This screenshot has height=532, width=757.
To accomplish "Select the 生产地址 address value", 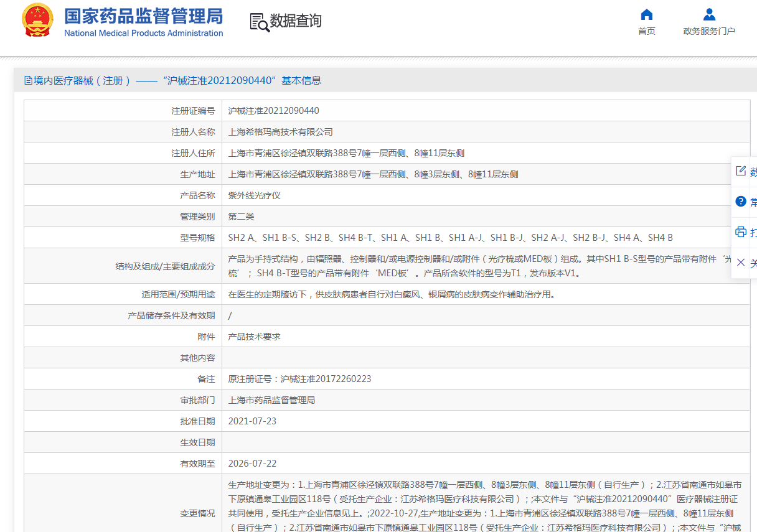I will coord(374,174).
